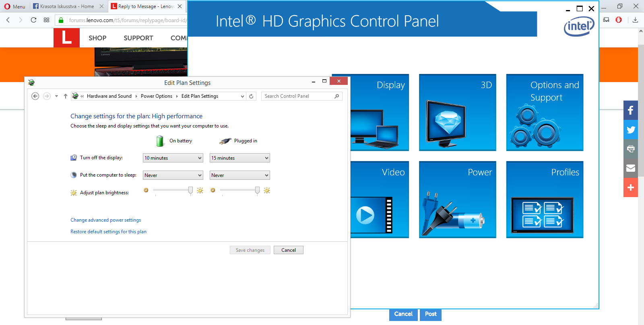Open the Opera Menu

coord(15,6)
